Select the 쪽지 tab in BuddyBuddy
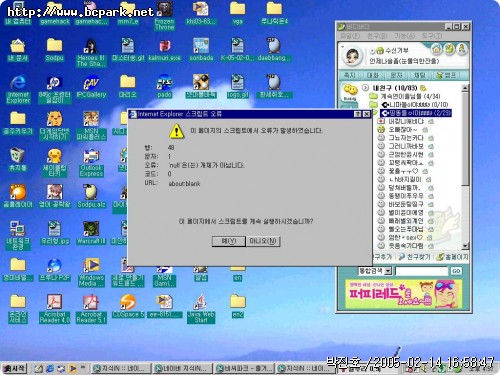The width and height of the screenshot is (500, 375). click(350, 75)
